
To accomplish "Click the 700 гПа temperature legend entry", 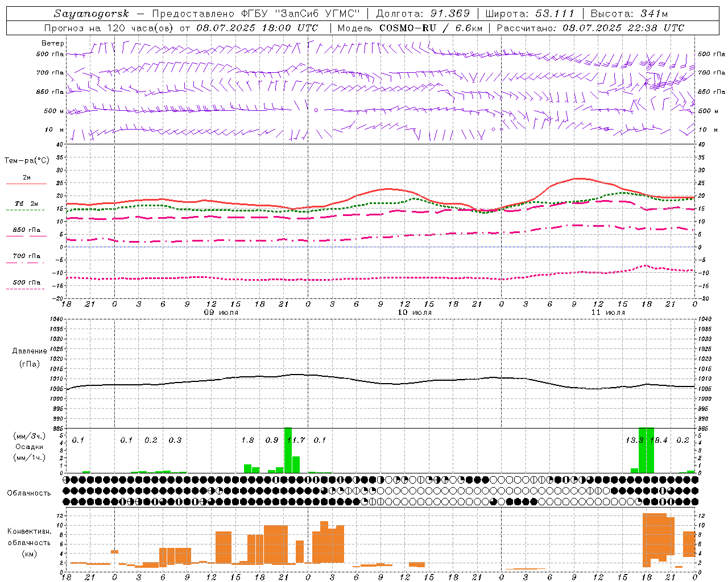I will 27,256.
